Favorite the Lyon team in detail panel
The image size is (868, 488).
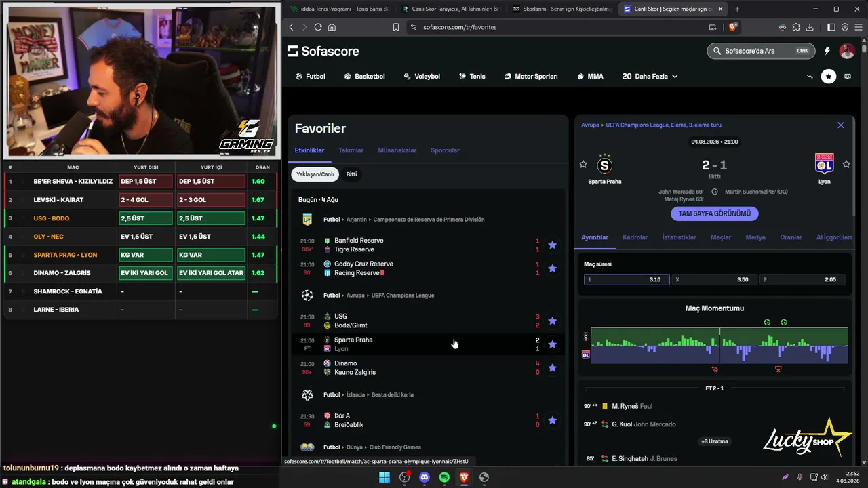click(x=846, y=164)
